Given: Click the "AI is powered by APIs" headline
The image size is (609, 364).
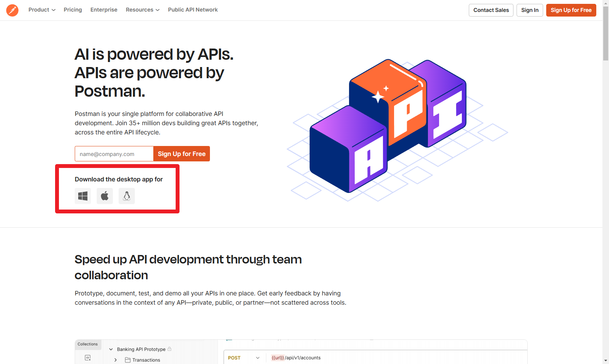Looking at the screenshot, I should tap(154, 73).
